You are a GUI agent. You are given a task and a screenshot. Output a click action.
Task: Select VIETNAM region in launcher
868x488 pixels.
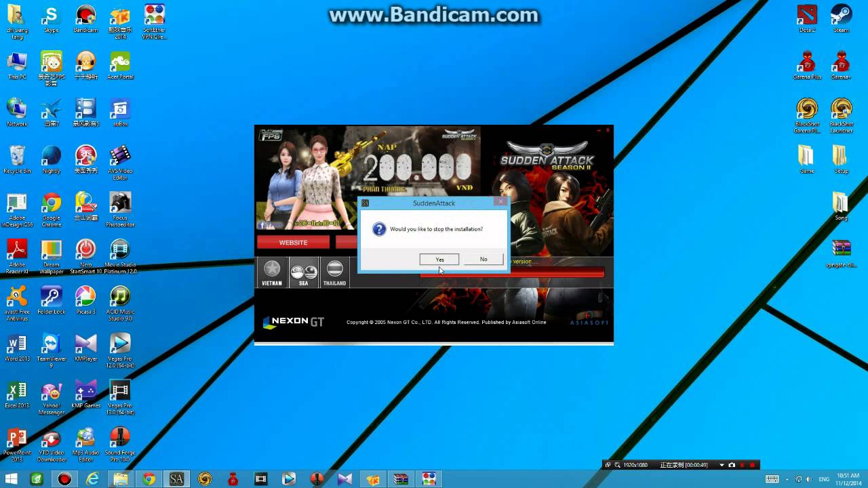[272, 272]
